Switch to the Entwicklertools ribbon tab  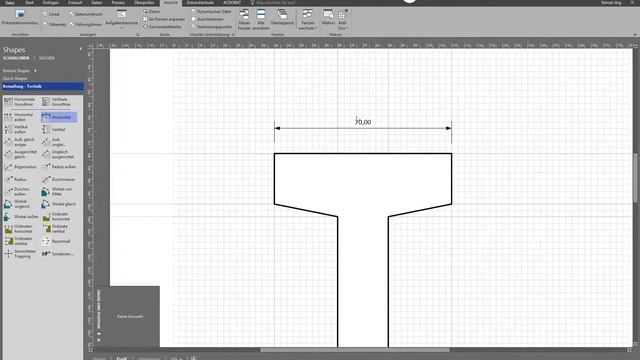pyautogui.click(x=200, y=2)
